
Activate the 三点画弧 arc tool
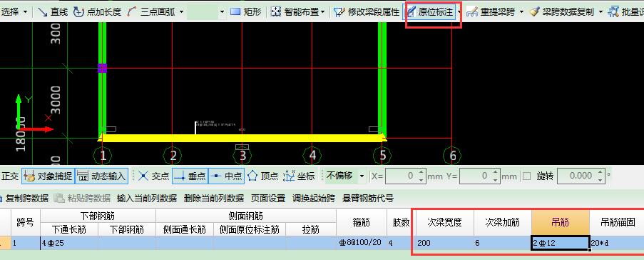point(151,11)
